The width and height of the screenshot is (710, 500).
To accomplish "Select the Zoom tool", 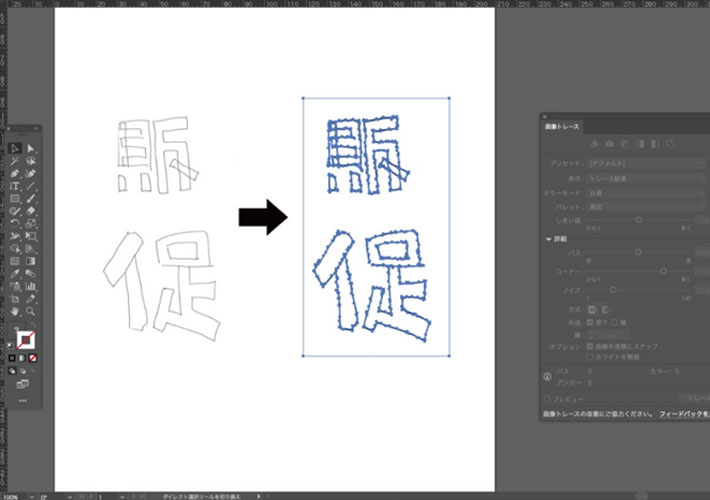I will point(31,311).
